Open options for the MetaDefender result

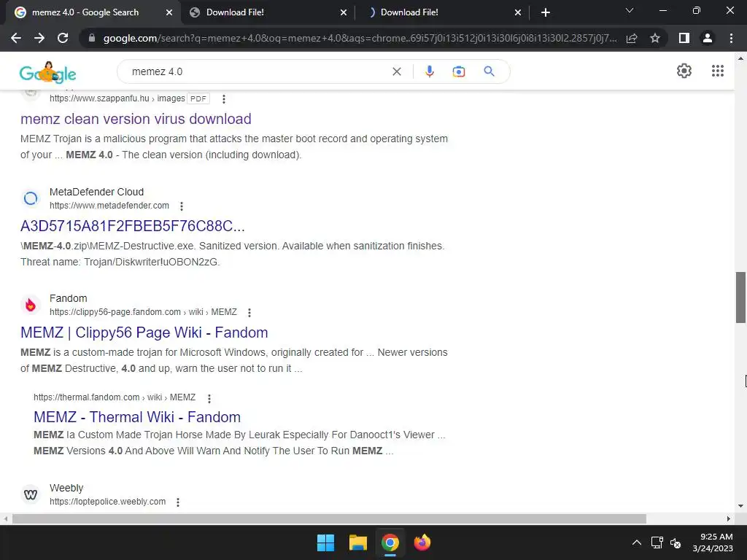point(182,206)
